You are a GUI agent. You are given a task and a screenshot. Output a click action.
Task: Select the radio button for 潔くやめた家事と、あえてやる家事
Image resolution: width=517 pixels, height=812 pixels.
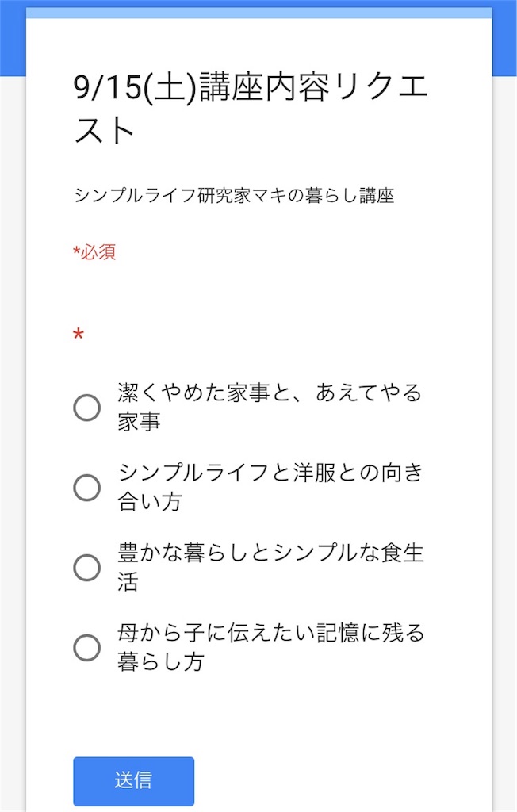[86, 408]
